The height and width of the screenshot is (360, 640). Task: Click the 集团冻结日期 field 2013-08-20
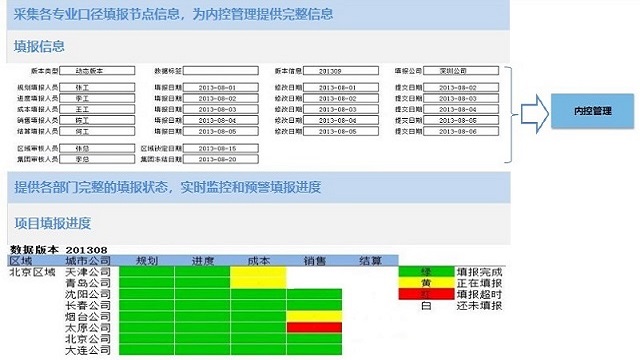(x=220, y=159)
